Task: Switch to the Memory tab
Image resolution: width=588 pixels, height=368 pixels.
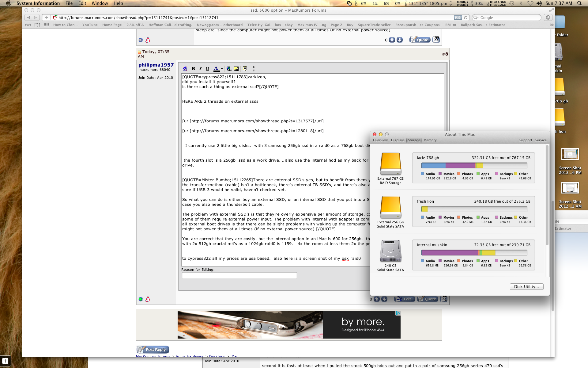Action: [x=430, y=140]
